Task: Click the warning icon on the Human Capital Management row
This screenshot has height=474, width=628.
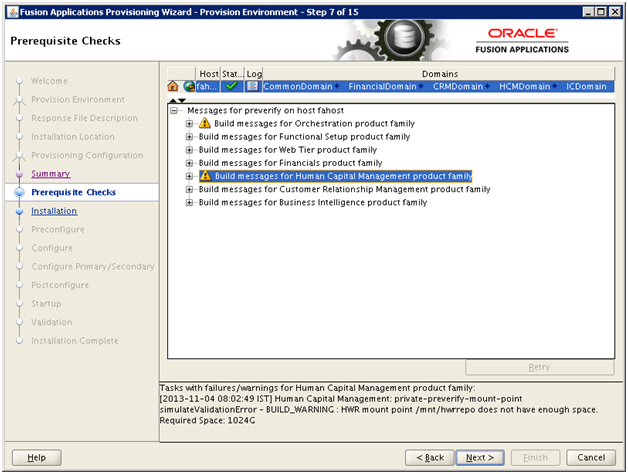Action: 205,175
